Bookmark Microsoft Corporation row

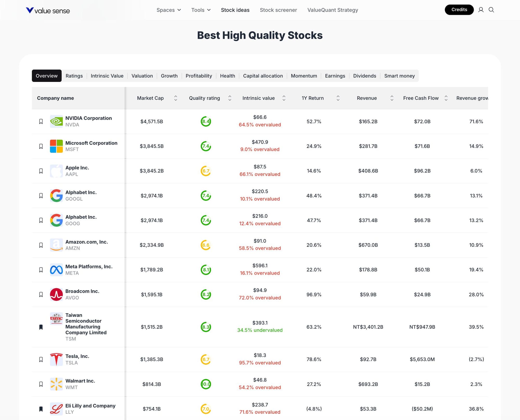(41, 146)
